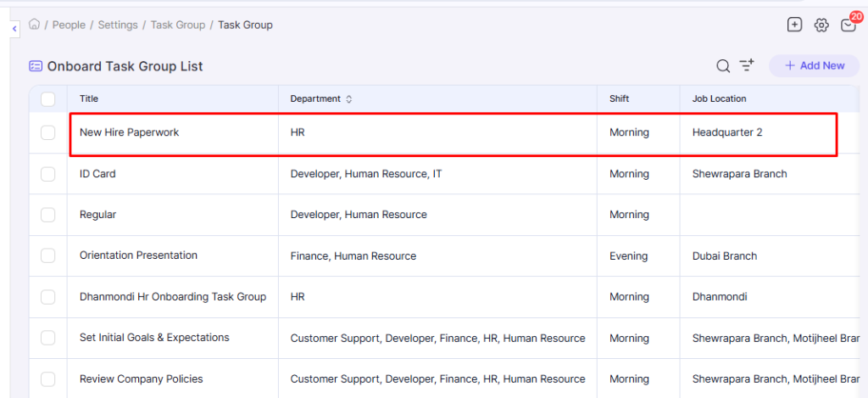Check the Regular row checkbox
This screenshot has width=868, height=398.
[x=48, y=215]
